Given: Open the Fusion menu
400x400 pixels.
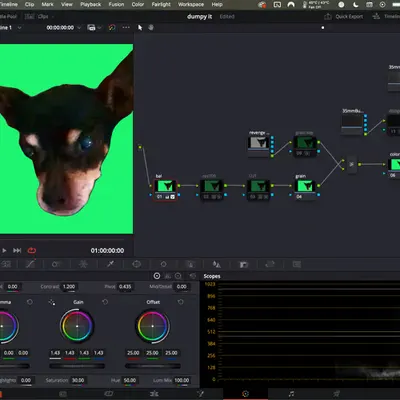Looking at the screenshot, I should [x=116, y=4].
